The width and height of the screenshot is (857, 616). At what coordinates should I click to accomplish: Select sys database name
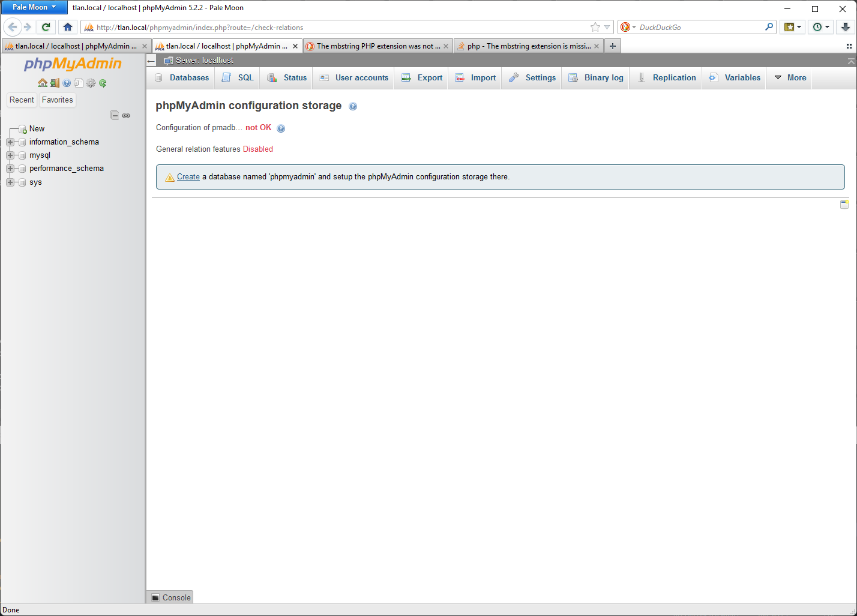pyautogui.click(x=35, y=182)
